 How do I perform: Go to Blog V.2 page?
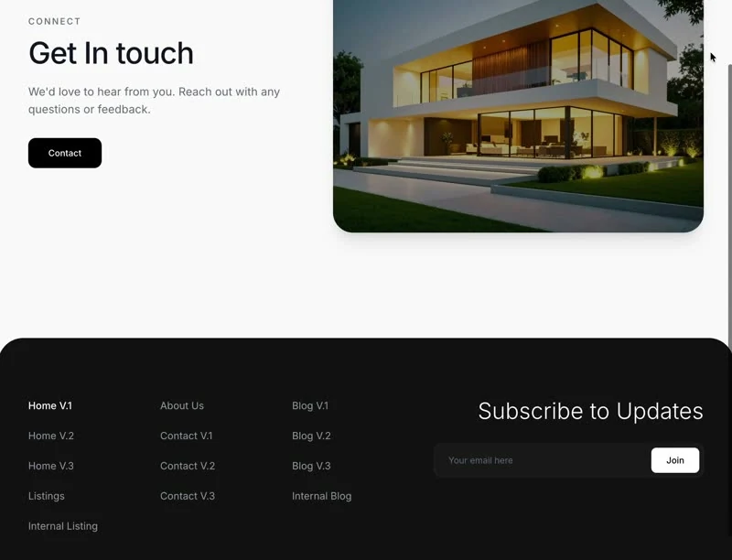click(311, 436)
